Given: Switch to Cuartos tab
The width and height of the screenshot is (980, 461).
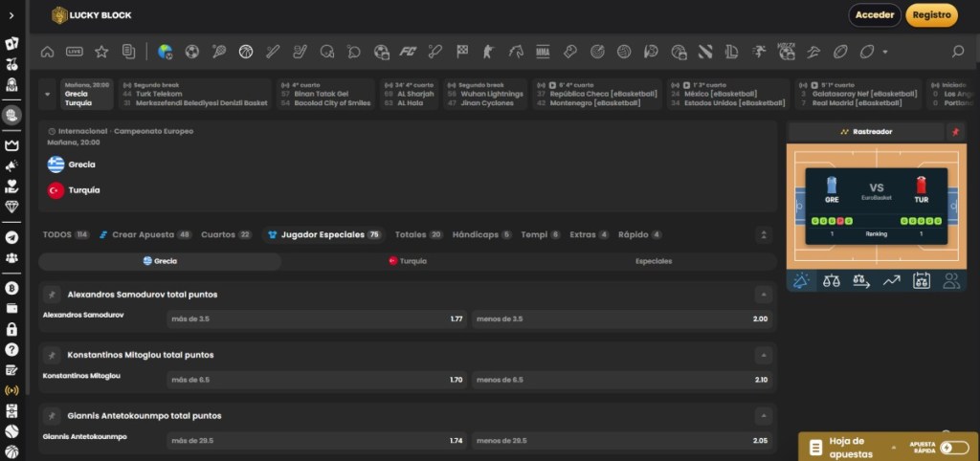Looking at the screenshot, I should coord(226,235).
